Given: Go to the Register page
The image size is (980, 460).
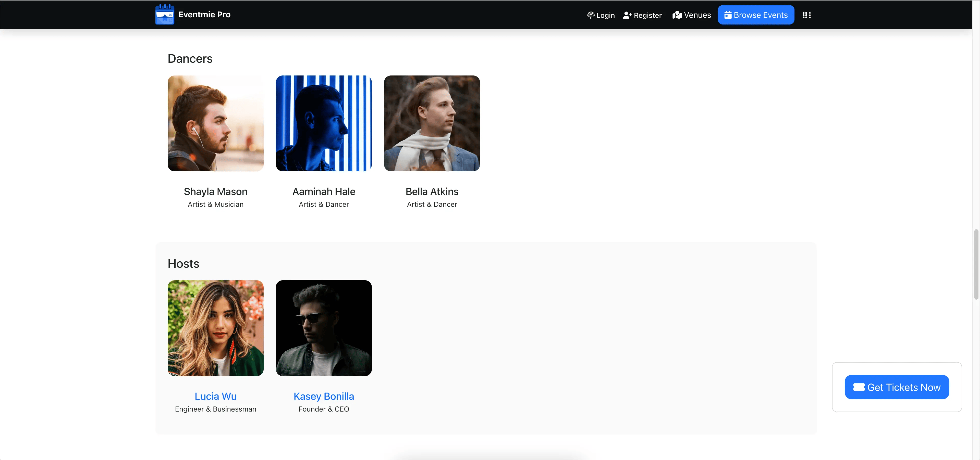Looking at the screenshot, I should (x=647, y=15).
